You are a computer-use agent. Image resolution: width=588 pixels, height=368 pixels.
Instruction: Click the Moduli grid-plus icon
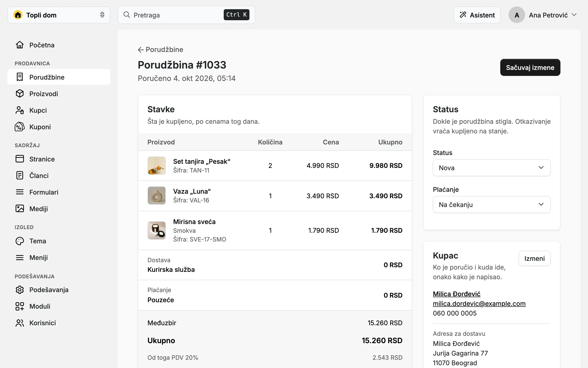(x=20, y=306)
